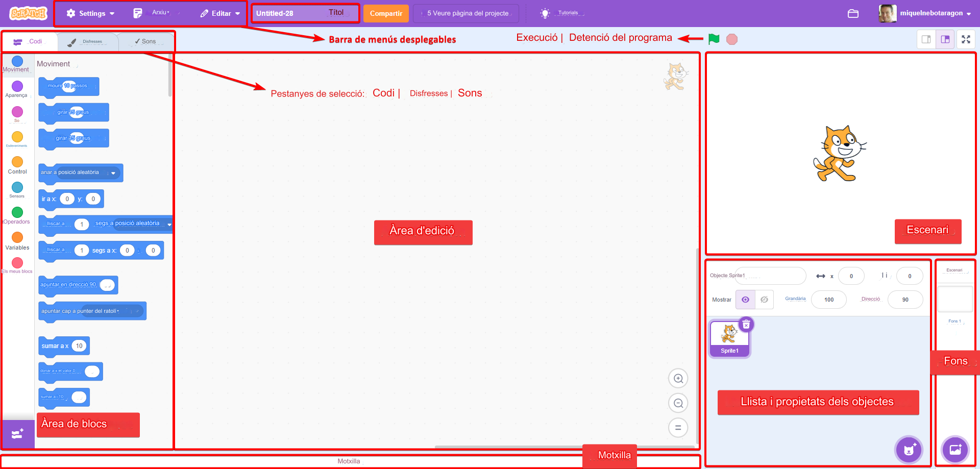
Task: Enter fullscreen stage mode
Action: click(966, 39)
